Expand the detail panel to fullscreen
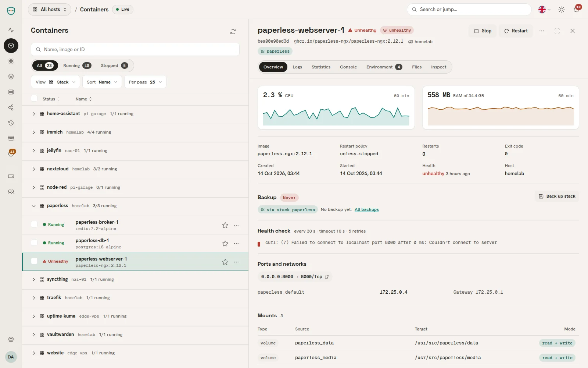The height and width of the screenshot is (368, 588). [557, 31]
